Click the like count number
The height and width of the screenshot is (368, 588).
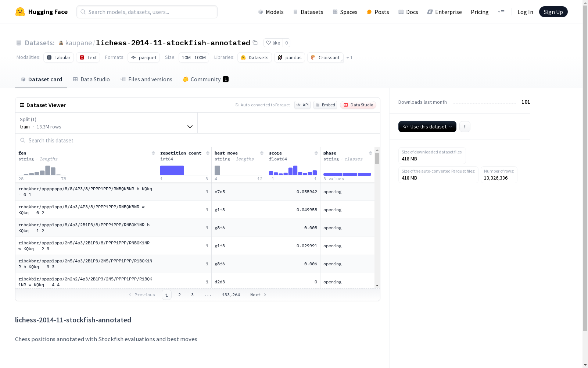[287, 43]
